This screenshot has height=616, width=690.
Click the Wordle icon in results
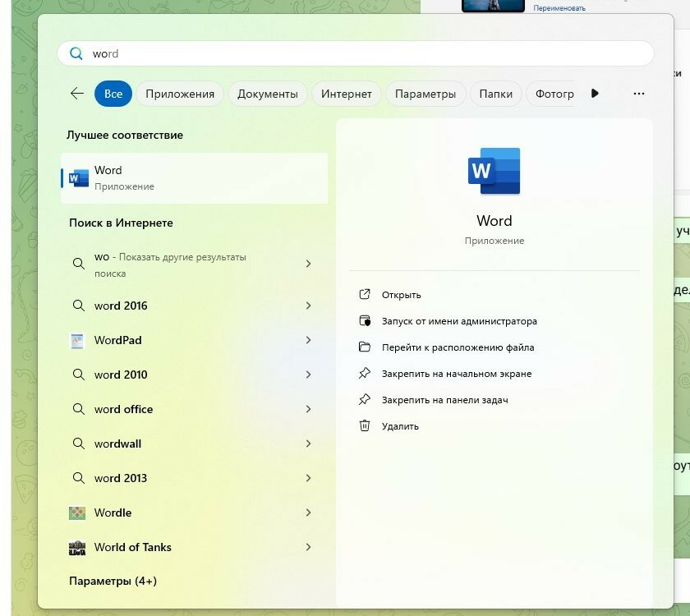coord(77,513)
